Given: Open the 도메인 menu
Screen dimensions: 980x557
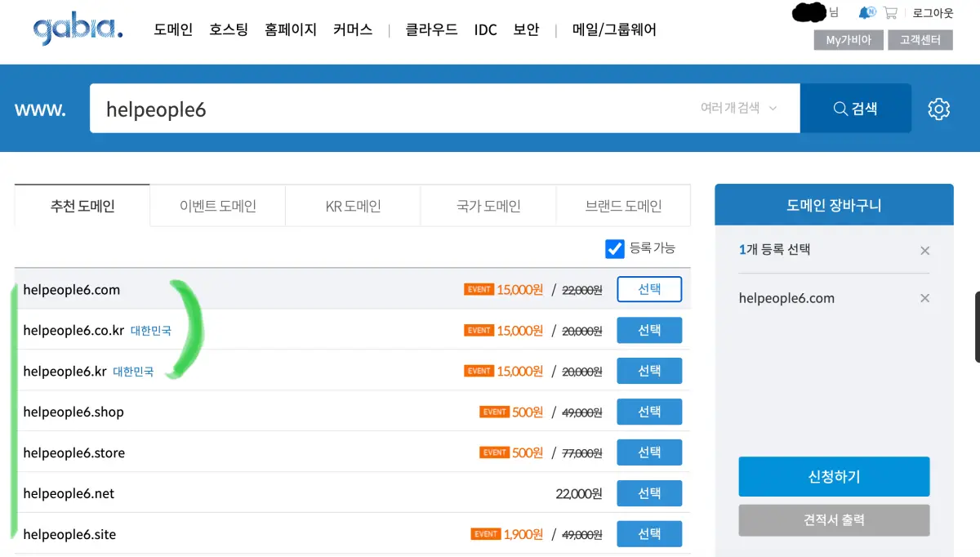Looking at the screenshot, I should pyautogui.click(x=173, y=29).
